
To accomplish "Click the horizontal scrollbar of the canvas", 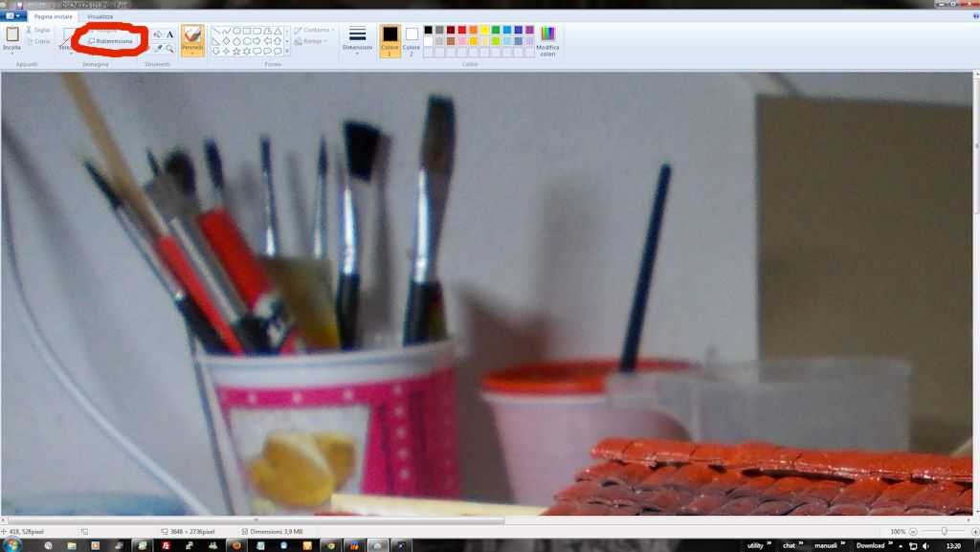I will pyautogui.click(x=256, y=519).
